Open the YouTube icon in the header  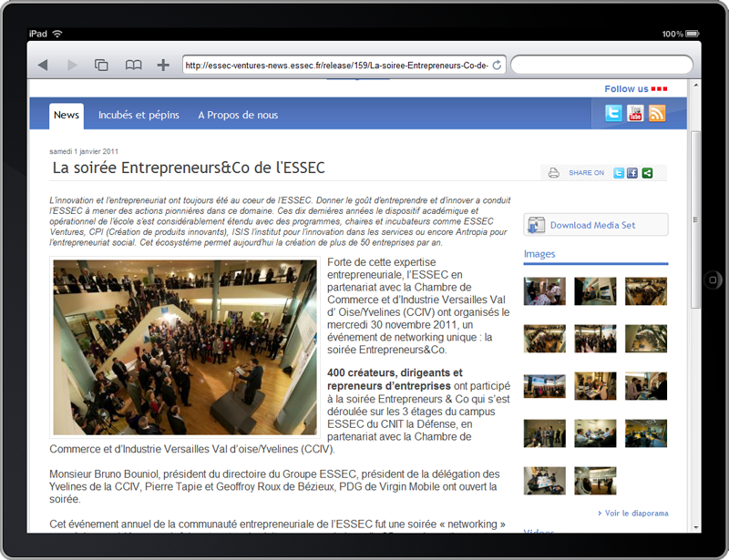tap(635, 113)
